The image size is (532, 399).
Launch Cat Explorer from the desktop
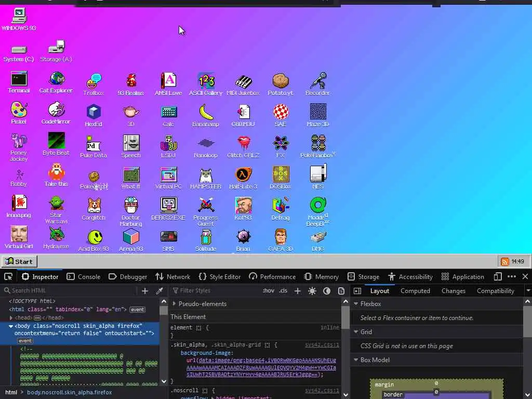click(x=56, y=82)
